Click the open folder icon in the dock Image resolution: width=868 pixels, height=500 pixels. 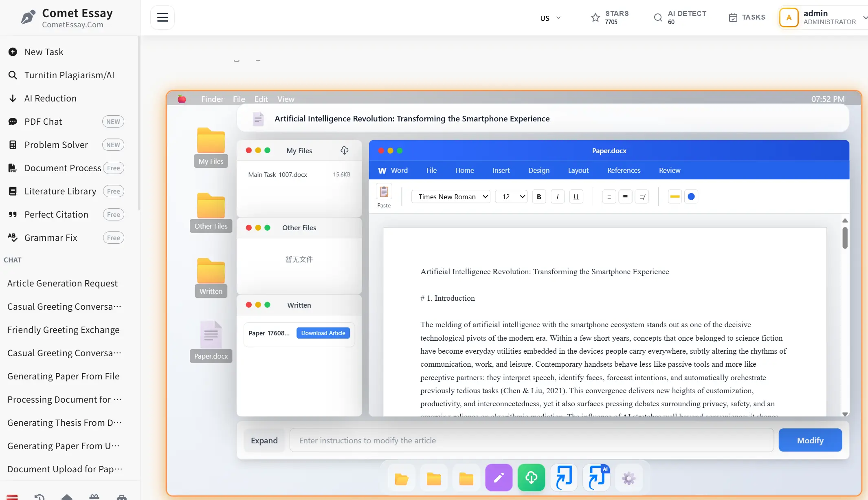402,479
